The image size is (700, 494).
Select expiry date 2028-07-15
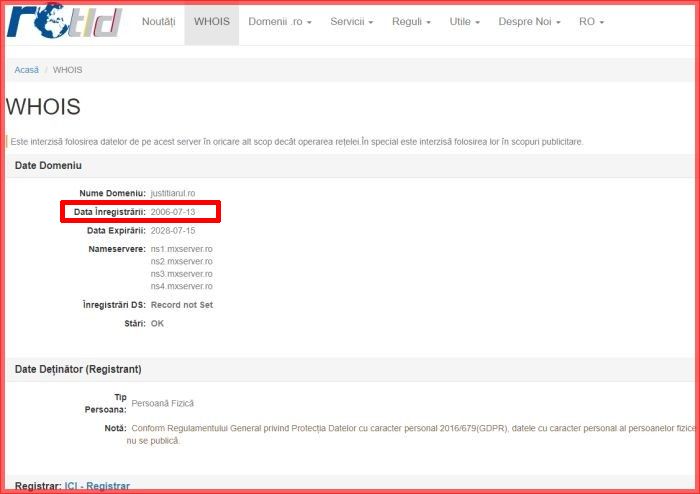(173, 231)
